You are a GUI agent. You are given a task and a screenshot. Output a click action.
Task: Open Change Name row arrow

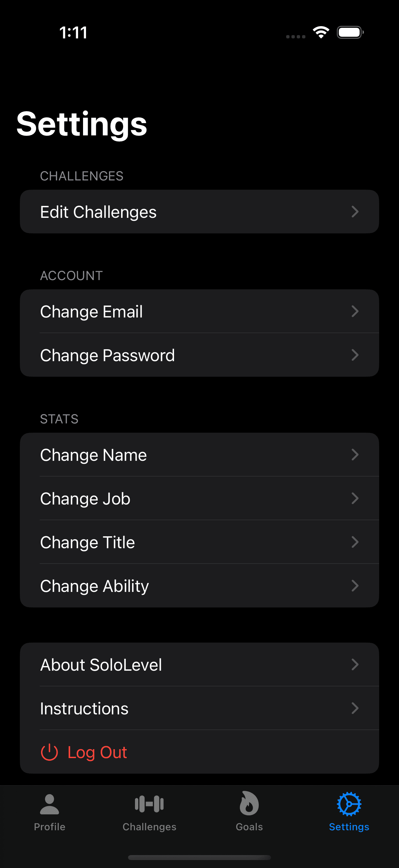point(355,455)
